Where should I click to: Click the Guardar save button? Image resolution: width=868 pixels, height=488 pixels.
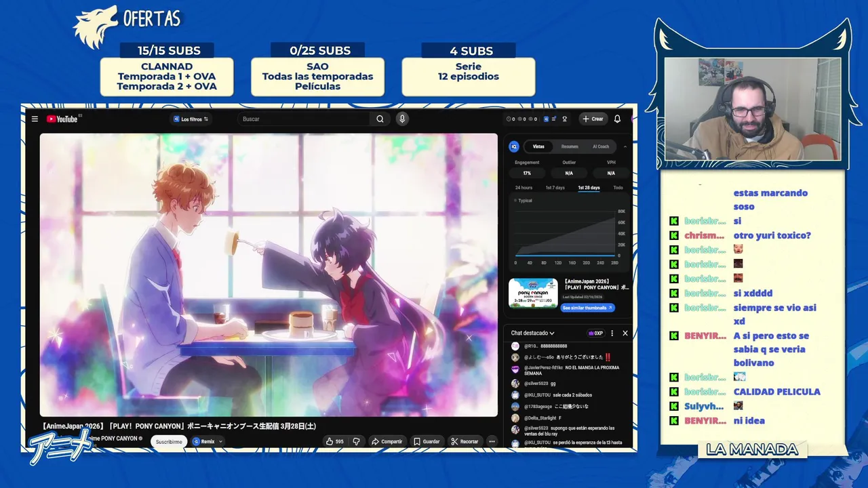coord(427,441)
